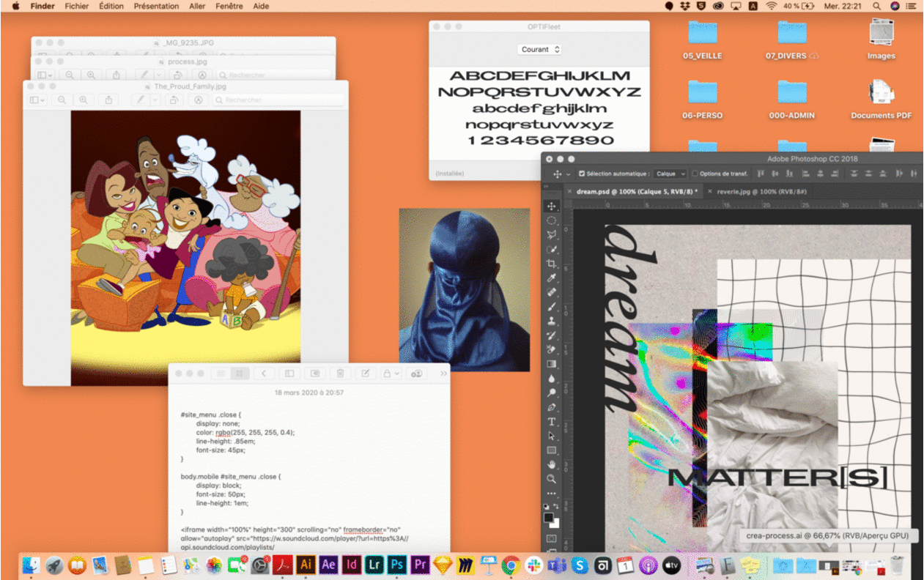924x580 pixels.
Task: Open the Édition menu
Action: (111, 6)
